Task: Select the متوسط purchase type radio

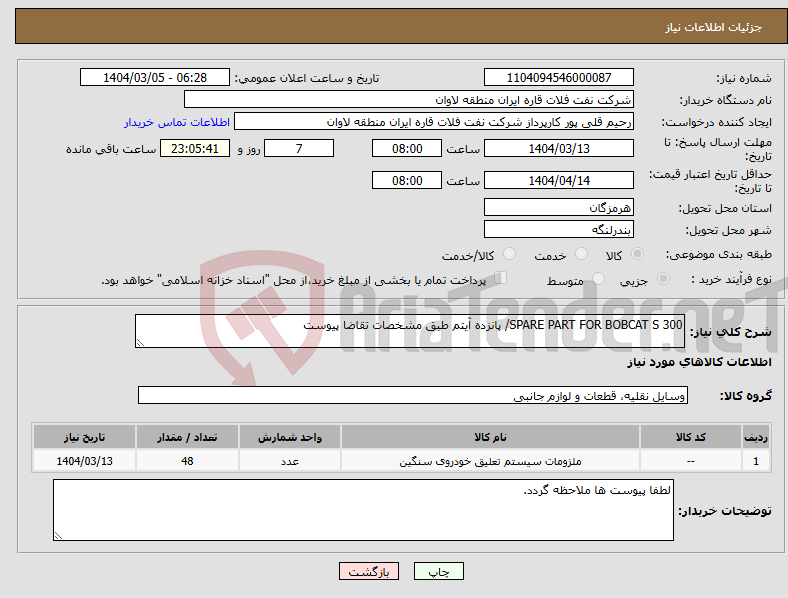Action: (599, 278)
